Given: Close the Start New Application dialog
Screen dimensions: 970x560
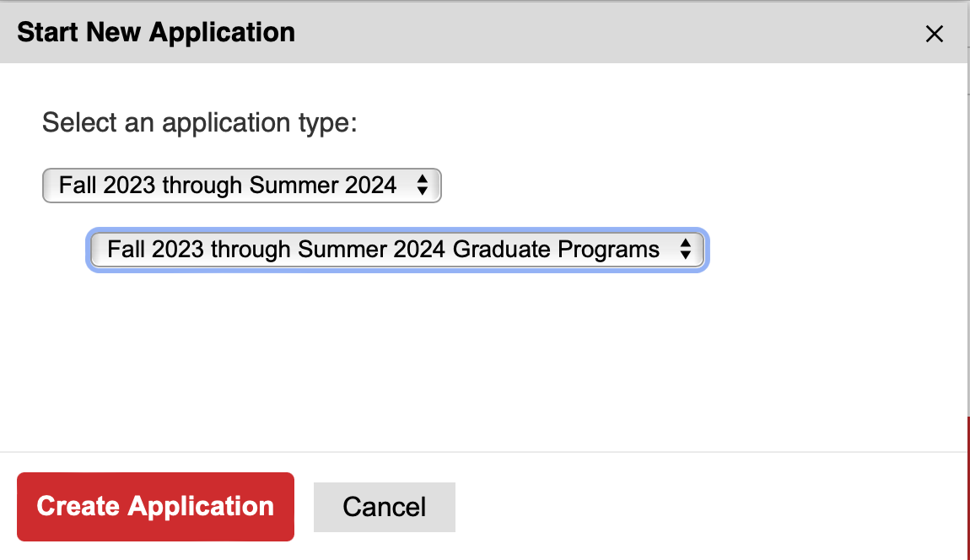Looking at the screenshot, I should [x=934, y=34].
